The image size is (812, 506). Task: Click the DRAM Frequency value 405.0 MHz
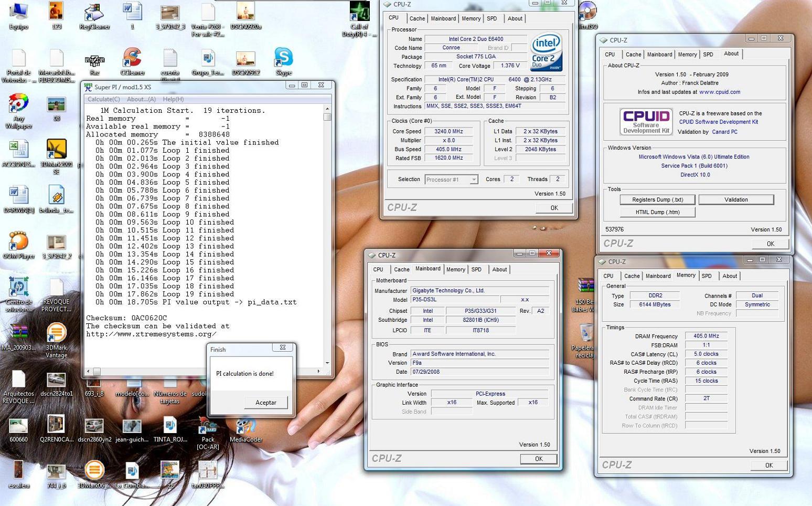(x=707, y=336)
